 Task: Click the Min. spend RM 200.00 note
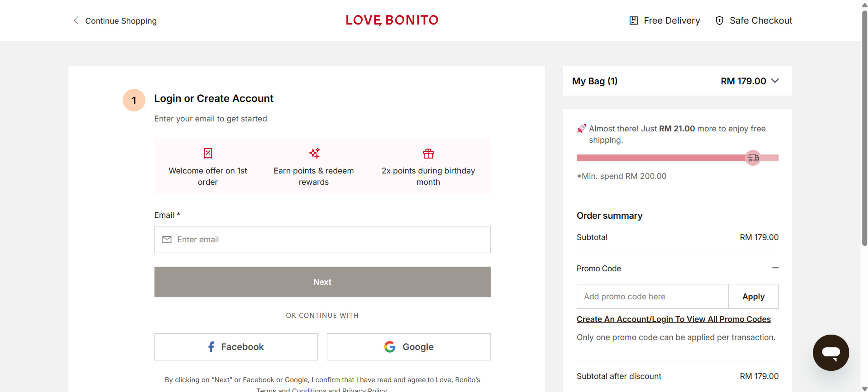click(621, 176)
